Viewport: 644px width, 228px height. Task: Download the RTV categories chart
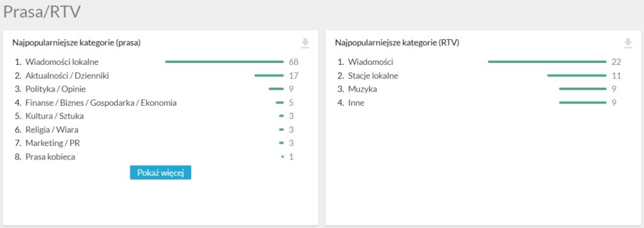point(628,43)
